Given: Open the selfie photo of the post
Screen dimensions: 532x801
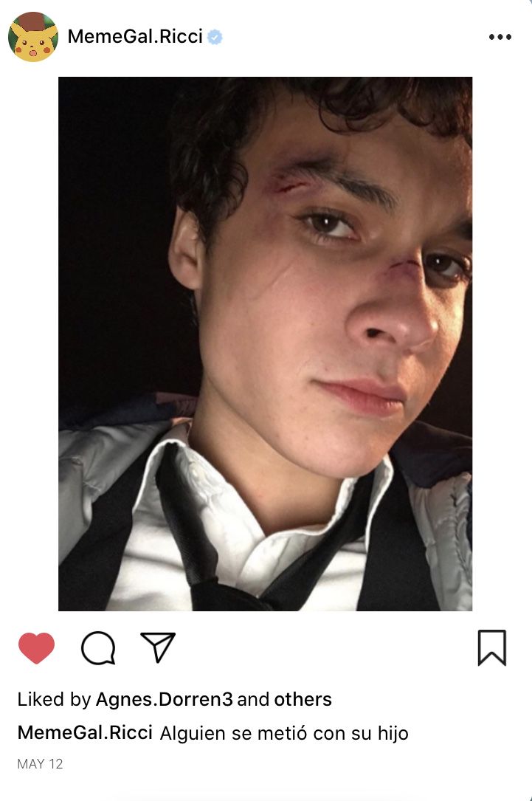Looking at the screenshot, I should [x=265, y=344].
